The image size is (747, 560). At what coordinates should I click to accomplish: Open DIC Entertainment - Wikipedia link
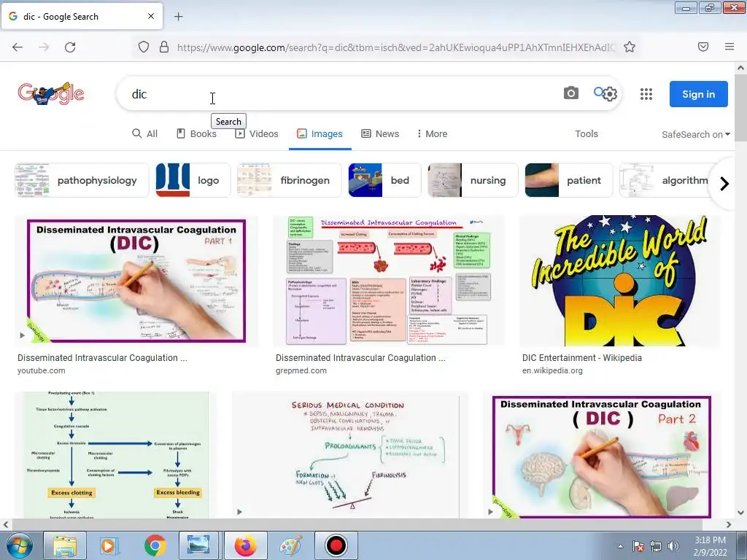(x=581, y=357)
